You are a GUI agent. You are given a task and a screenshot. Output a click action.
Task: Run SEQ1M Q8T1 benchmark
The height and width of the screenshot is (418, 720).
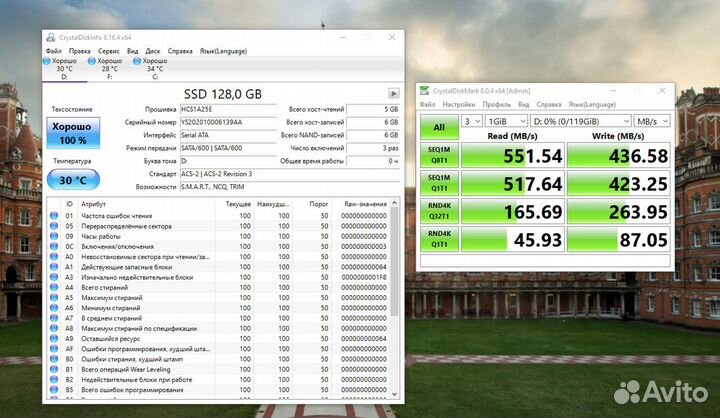click(439, 155)
